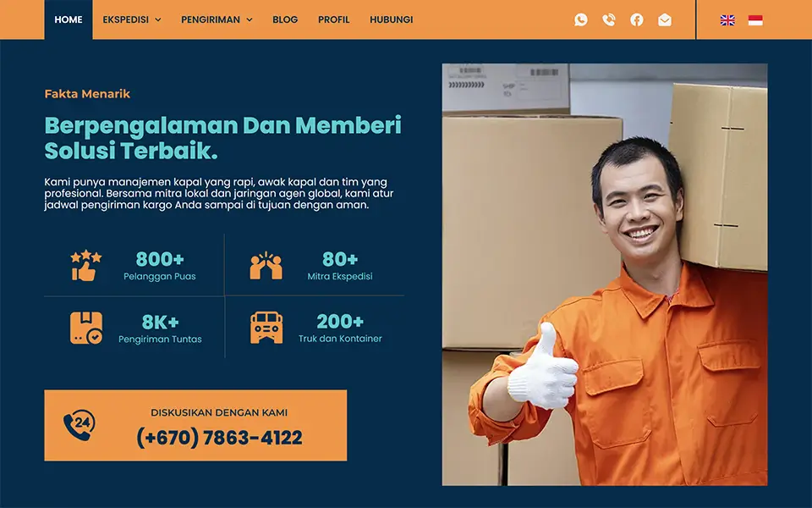
Task: Open the chevron next to Ekspedisi
Action: (158, 19)
